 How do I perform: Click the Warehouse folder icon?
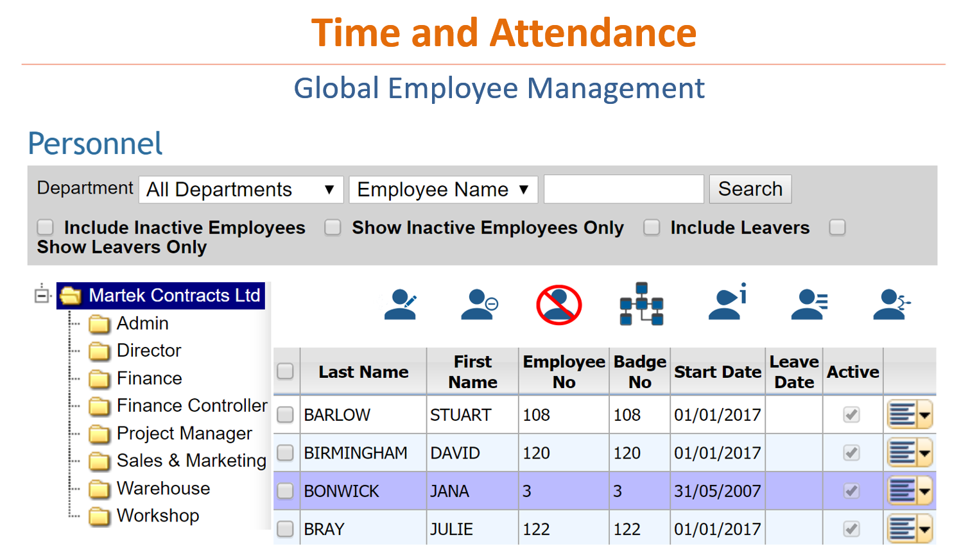(x=100, y=489)
